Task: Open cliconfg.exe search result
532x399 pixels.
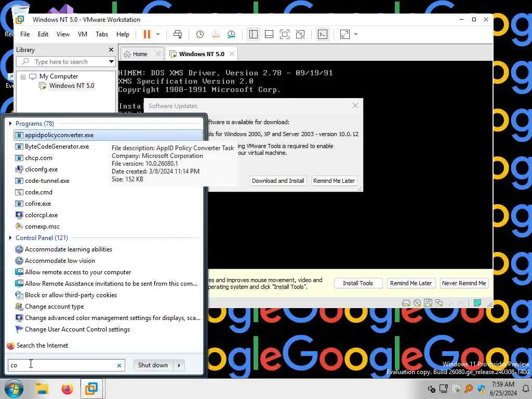Action: 108,169
